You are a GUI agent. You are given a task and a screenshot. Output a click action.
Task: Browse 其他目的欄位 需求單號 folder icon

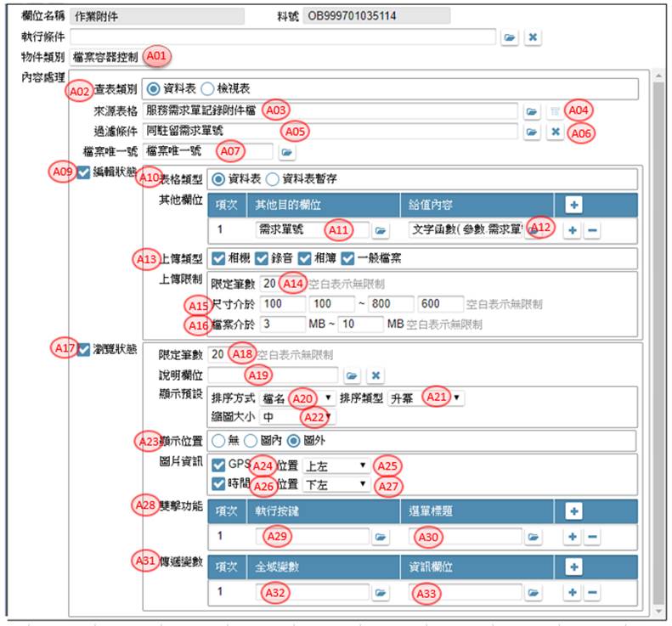pyautogui.click(x=380, y=230)
